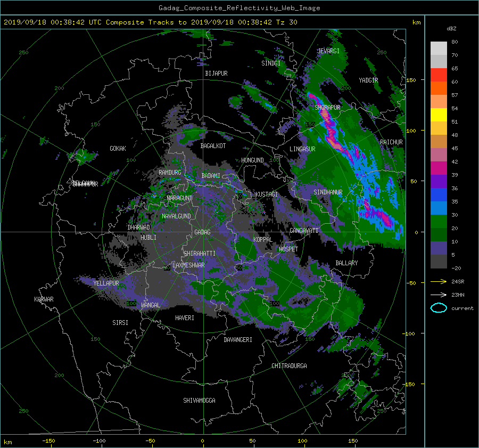Viewport: 479px width, 448px height.
Task: Click the dBZ legend heading
Action: pyautogui.click(x=451, y=28)
